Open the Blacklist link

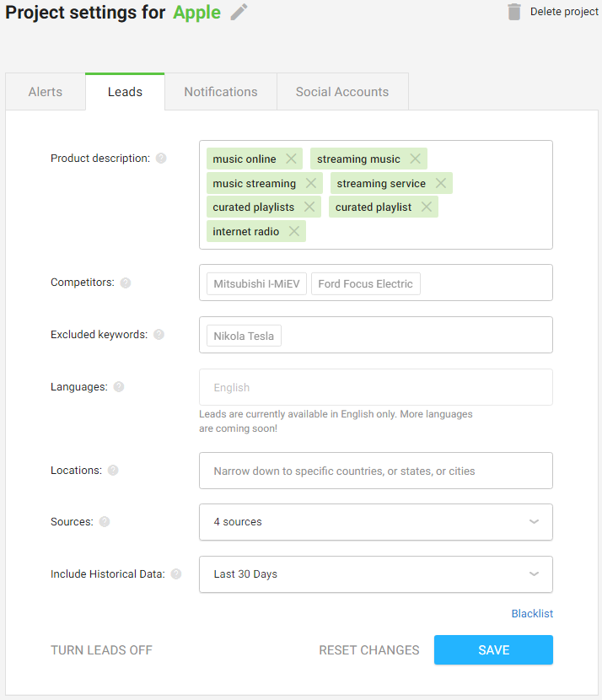coord(532,614)
